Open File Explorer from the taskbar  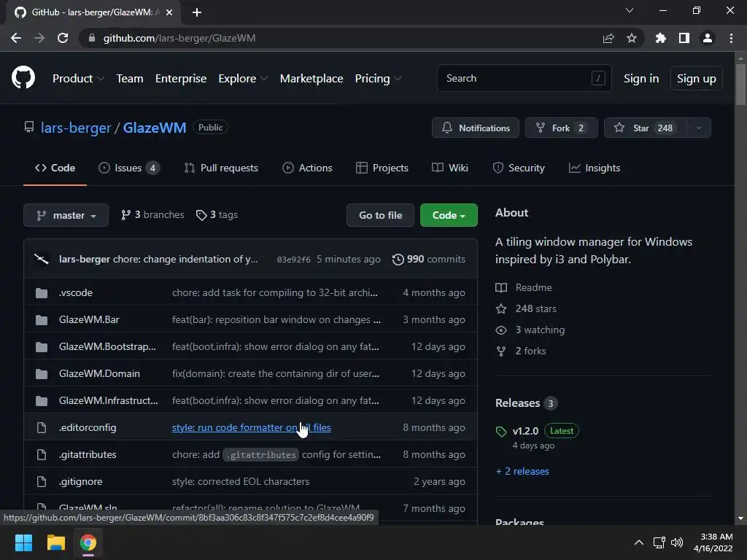[55, 542]
